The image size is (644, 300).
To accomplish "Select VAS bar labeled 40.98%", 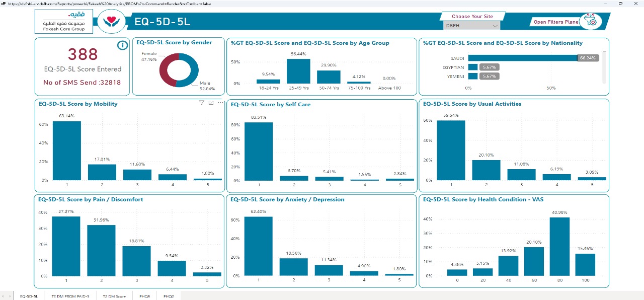I will (559, 246).
